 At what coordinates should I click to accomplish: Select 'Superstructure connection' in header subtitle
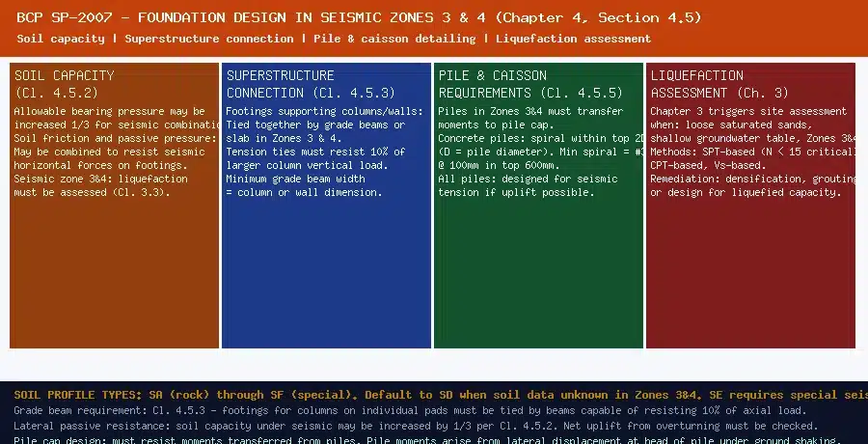click(208, 39)
